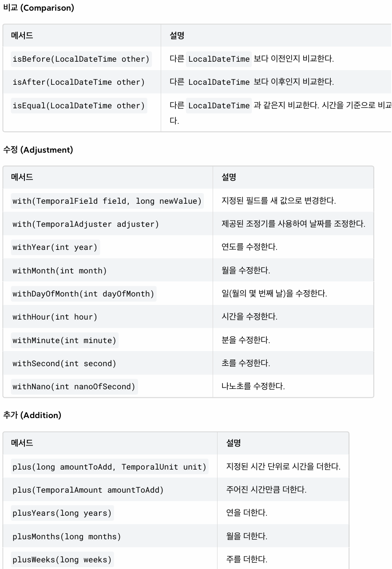Click the 수정 (Adjustment) section heading

38,150
